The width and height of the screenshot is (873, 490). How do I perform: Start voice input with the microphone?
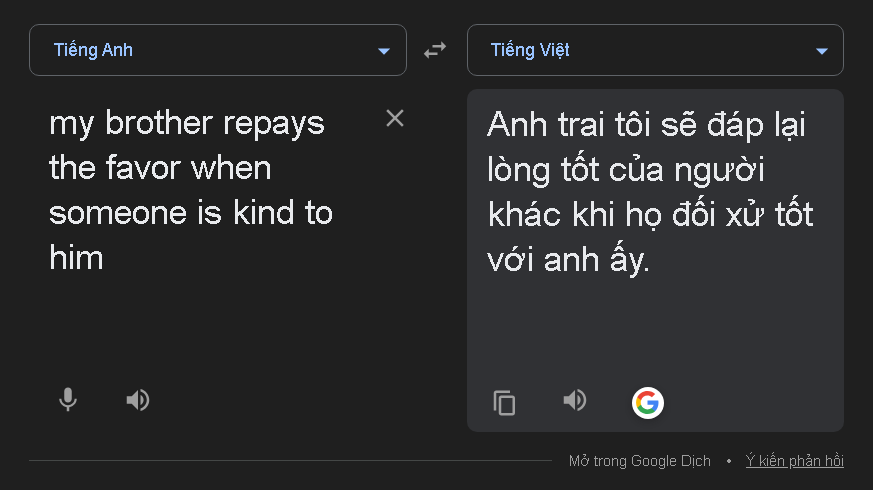tap(67, 400)
